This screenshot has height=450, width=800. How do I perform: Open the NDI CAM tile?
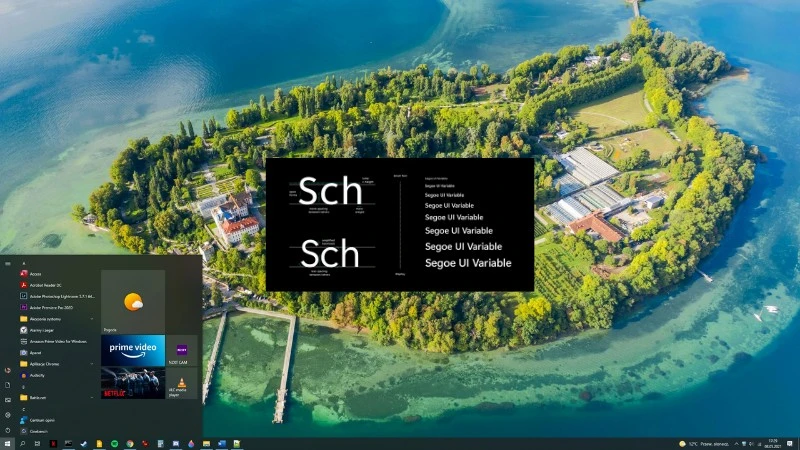182,351
